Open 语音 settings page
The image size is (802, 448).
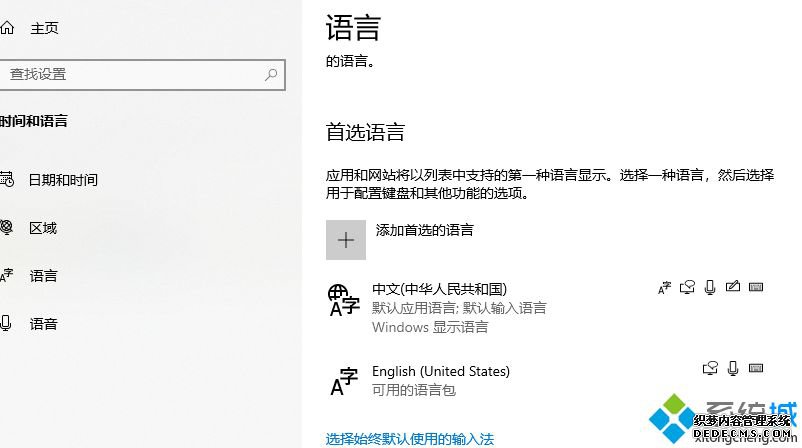click(43, 324)
